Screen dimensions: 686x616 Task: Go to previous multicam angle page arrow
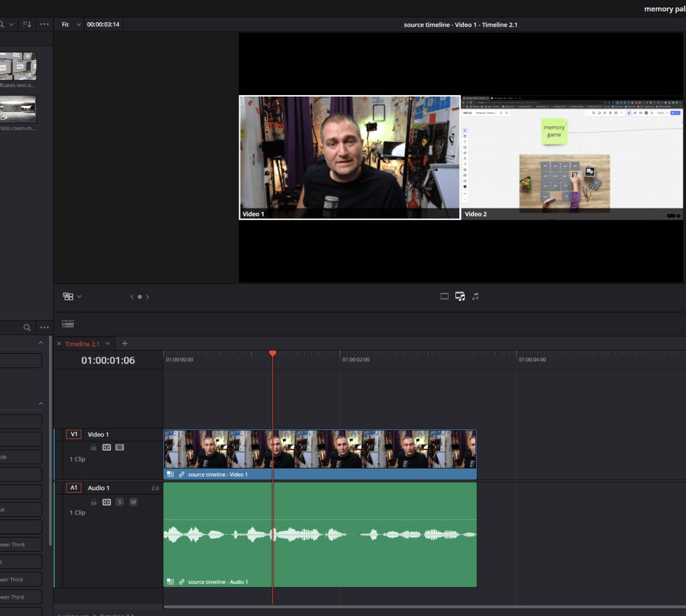[x=131, y=297]
